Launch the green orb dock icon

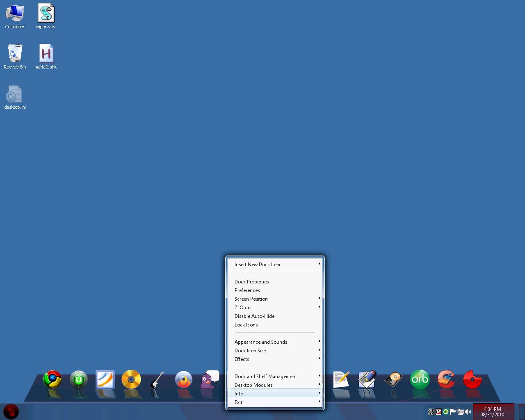click(x=420, y=379)
